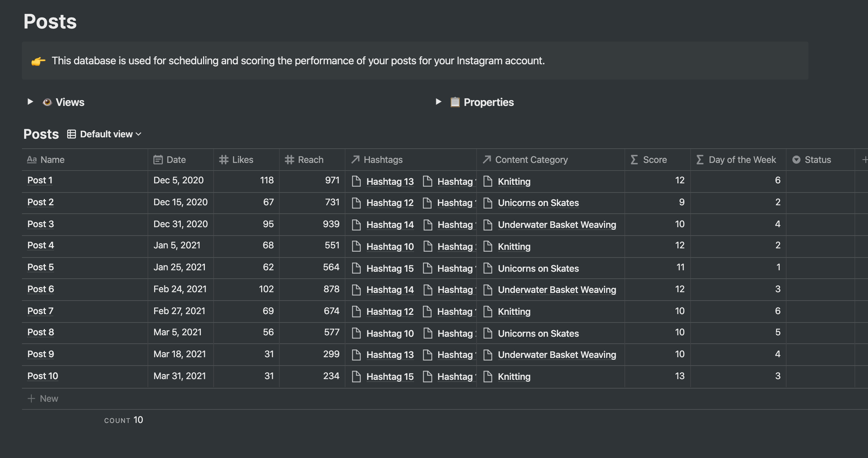Click the calendar icon in Date header
This screenshot has width=868, height=458.
[x=158, y=160]
